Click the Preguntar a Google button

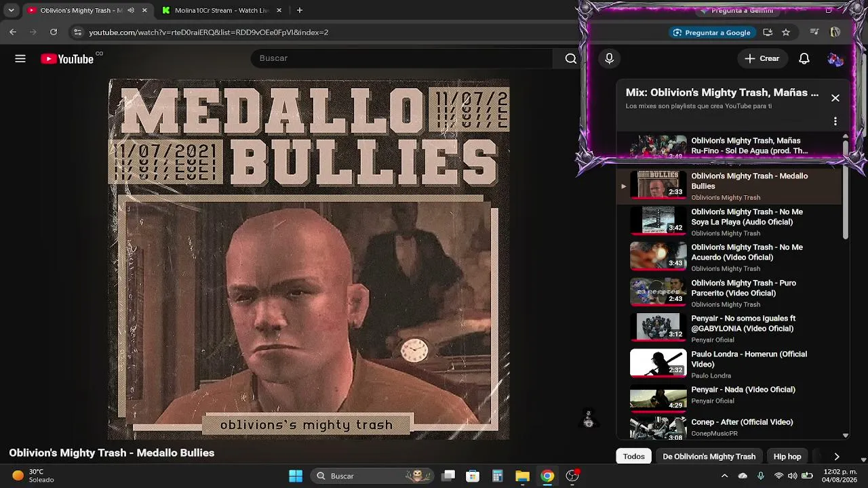[x=711, y=33]
